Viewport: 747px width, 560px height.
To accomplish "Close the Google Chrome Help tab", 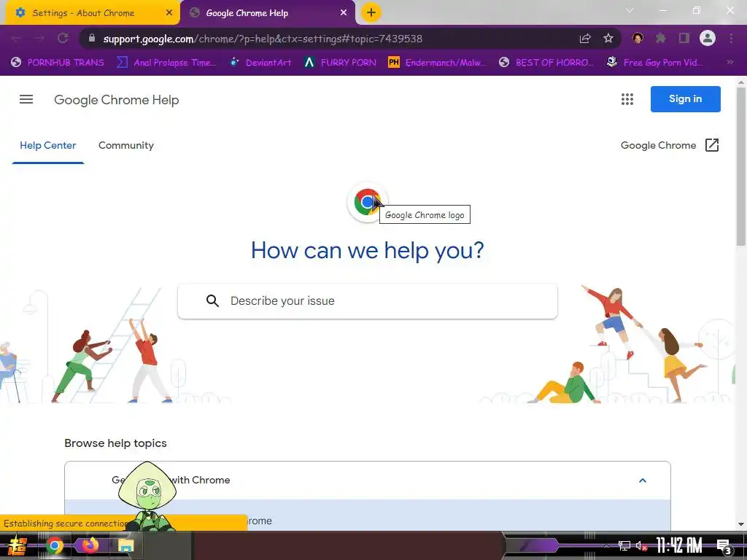I will (344, 13).
